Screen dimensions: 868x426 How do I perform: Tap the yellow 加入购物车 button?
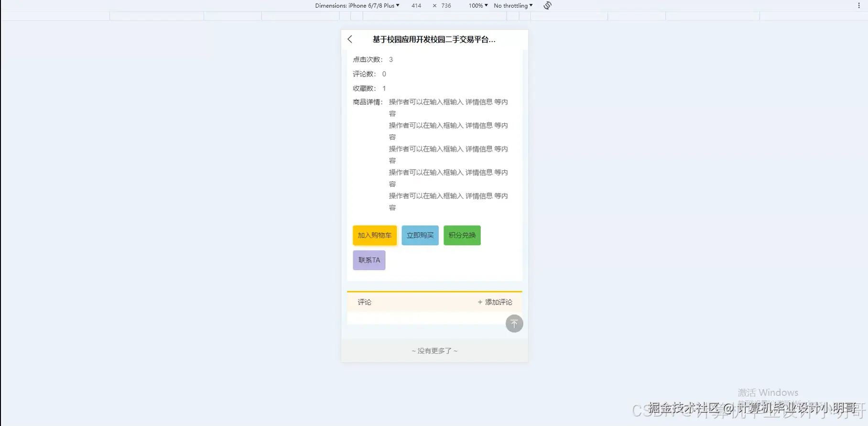(x=375, y=235)
